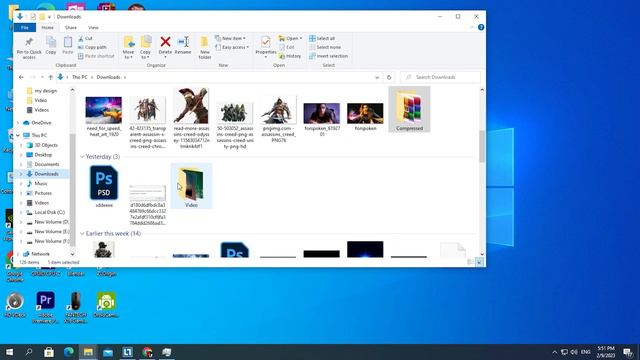Click the Help question mark icon

coord(481,27)
